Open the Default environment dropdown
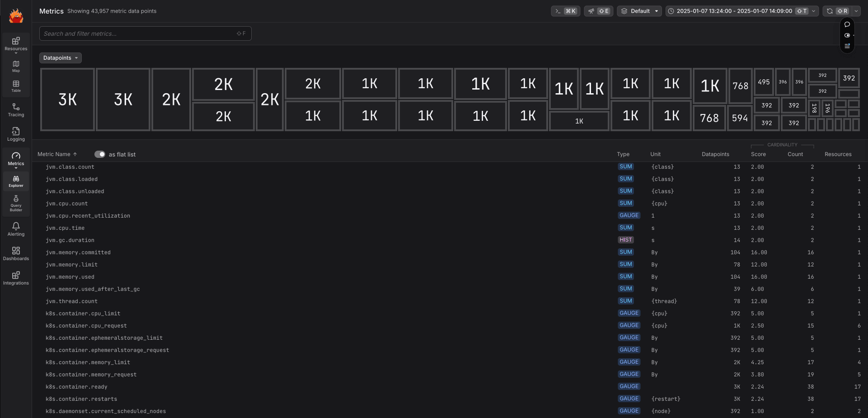The image size is (868, 418). pyautogui.click(x=639, y=11)
